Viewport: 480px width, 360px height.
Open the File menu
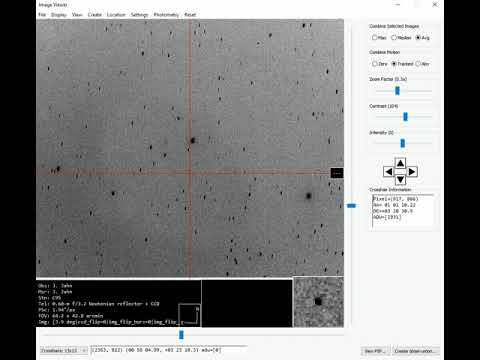[42, 15]
